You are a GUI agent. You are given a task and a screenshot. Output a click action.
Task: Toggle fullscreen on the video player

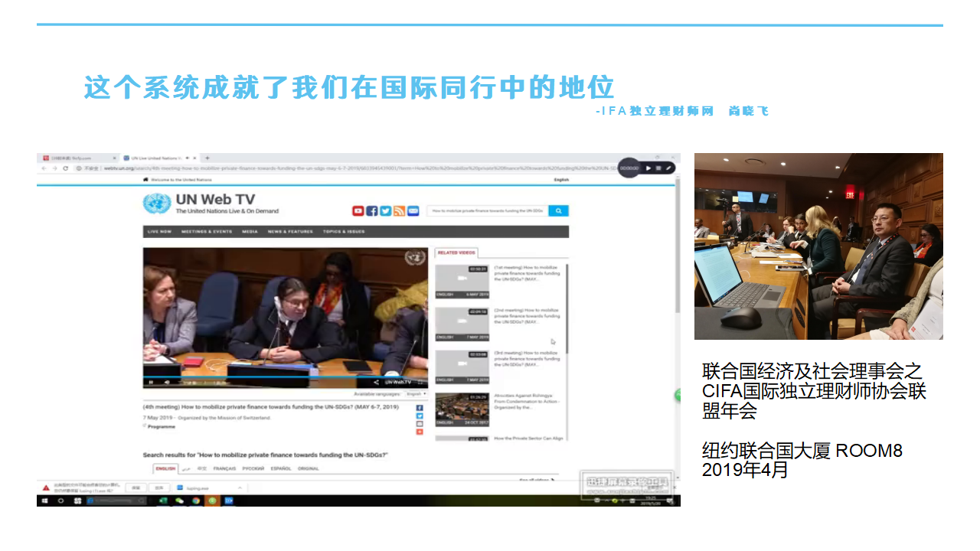(x=420, y=382)
